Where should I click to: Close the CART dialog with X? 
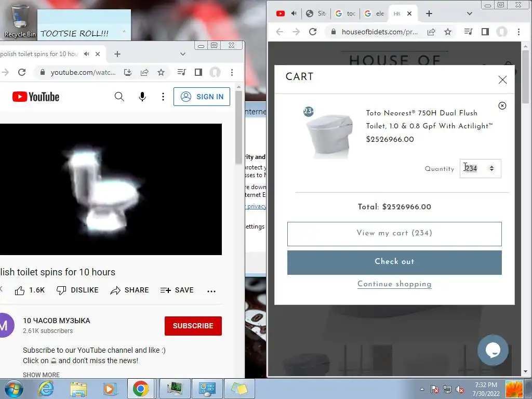(x=502, y=79)
